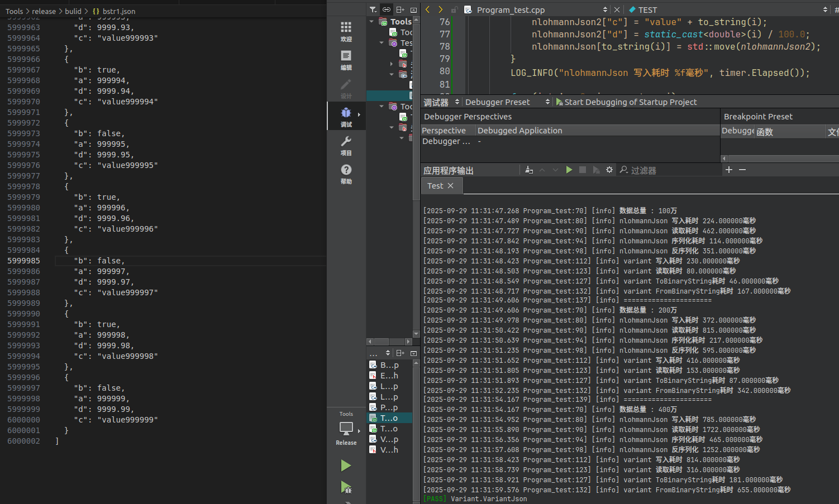Select the Test tab in application output
Screen dimensions: 839x504
(x=435, y=186)
